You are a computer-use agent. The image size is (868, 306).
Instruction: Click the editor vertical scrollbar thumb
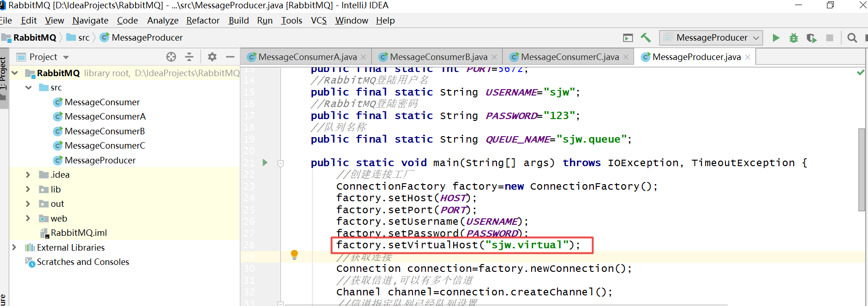862,169
